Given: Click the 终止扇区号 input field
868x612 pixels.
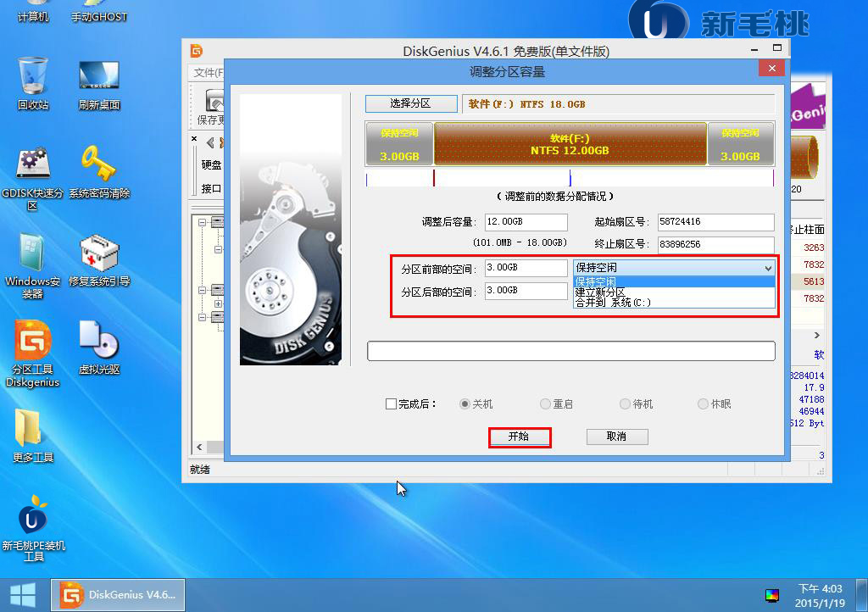Looking at the screenshot, I should tap(715, 245).
